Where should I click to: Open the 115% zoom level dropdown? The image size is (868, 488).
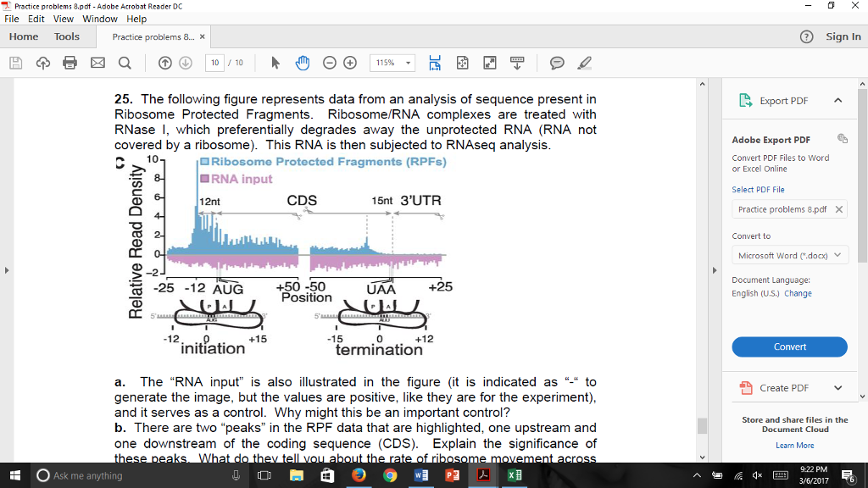[395, 63]
